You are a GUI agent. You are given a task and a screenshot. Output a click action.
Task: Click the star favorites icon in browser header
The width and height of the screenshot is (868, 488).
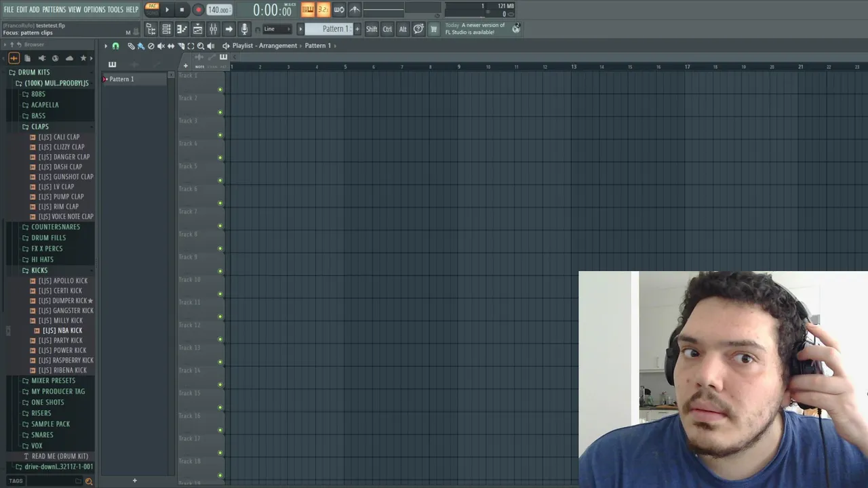(x=83, y=58)
